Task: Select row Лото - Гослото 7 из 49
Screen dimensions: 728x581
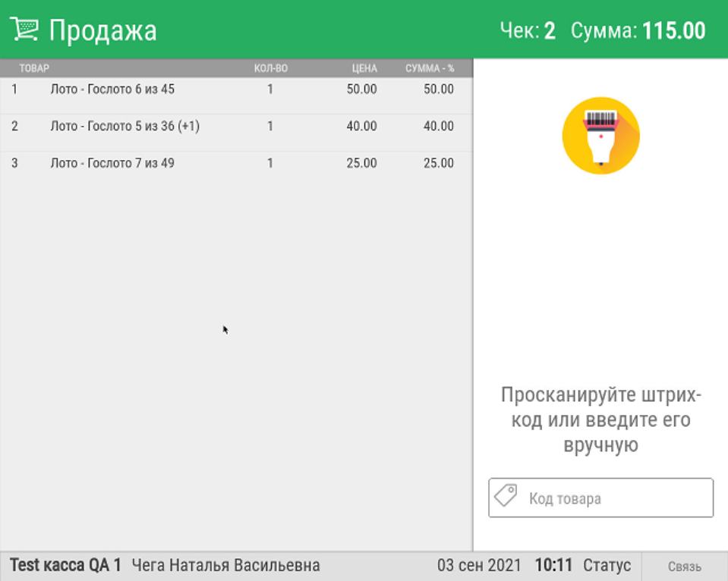Action: pyautogui.click(x=236, y=170)
